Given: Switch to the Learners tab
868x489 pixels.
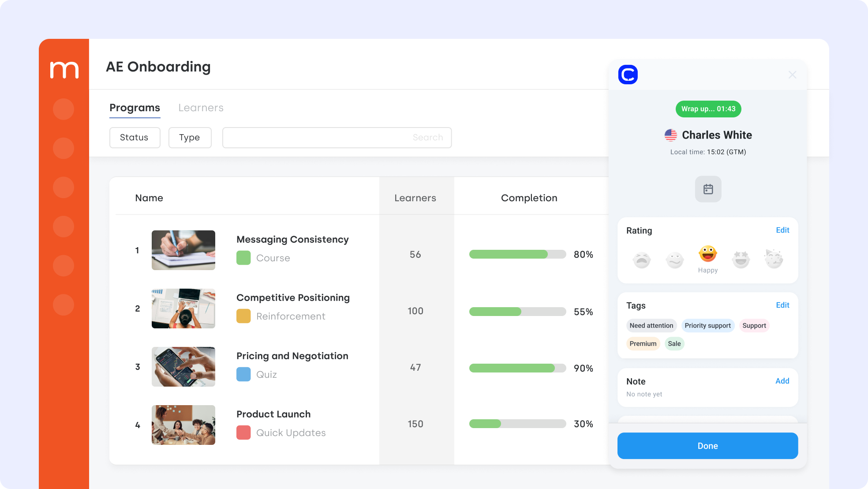Looking at the screenshot, I should [x=201, y=108].
